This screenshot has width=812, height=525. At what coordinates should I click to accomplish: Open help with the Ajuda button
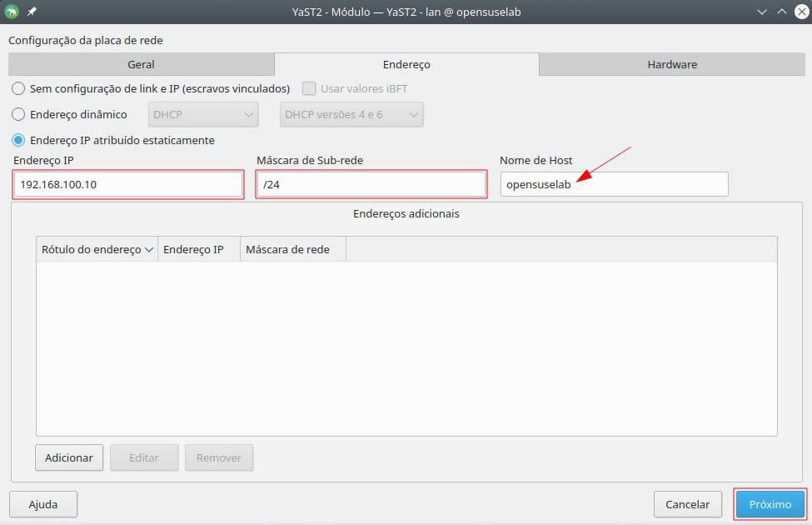[43, 504]
